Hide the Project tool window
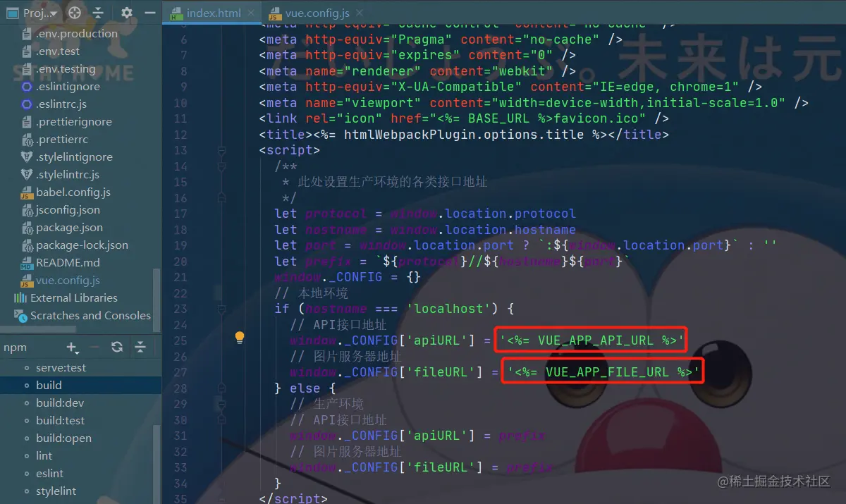Screen dimensions: 846x504 149,13
